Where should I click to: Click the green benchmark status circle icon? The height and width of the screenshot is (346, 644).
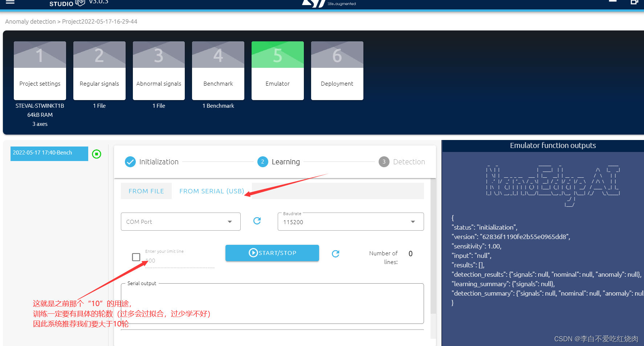point(97,154)
